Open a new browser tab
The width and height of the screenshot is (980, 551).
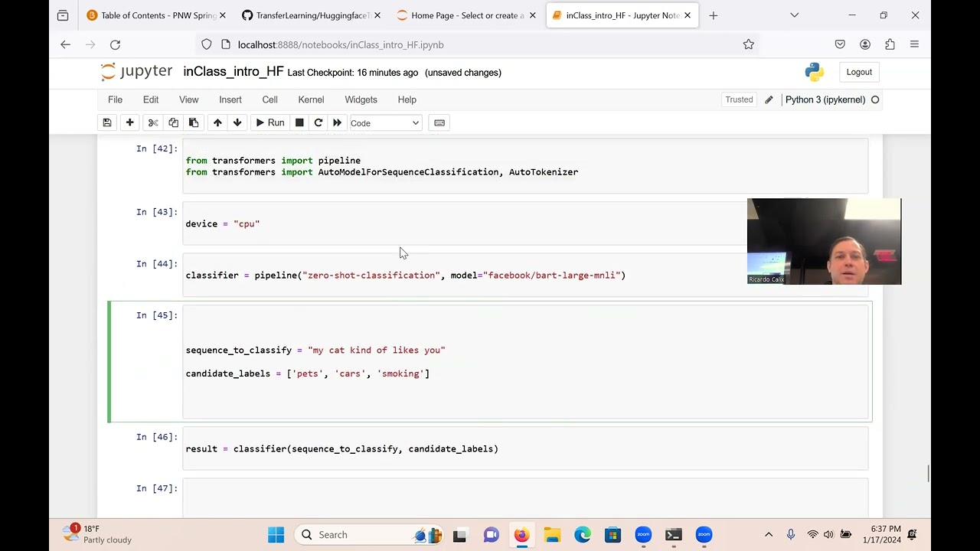714,15
